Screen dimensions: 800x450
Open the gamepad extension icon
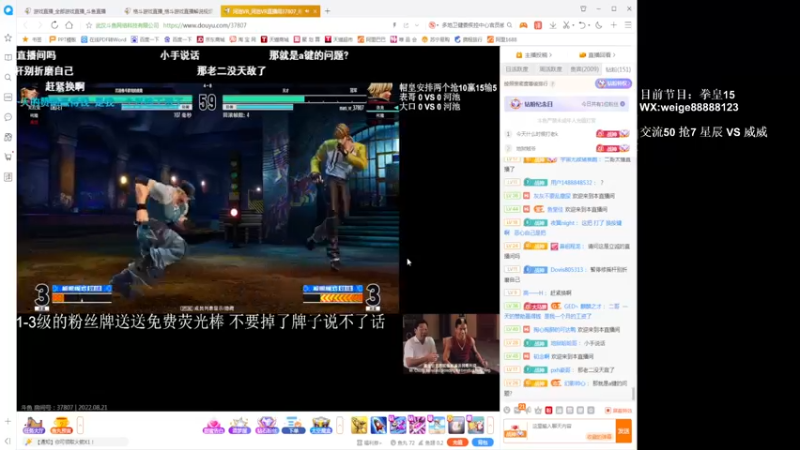tap(523, 25)
